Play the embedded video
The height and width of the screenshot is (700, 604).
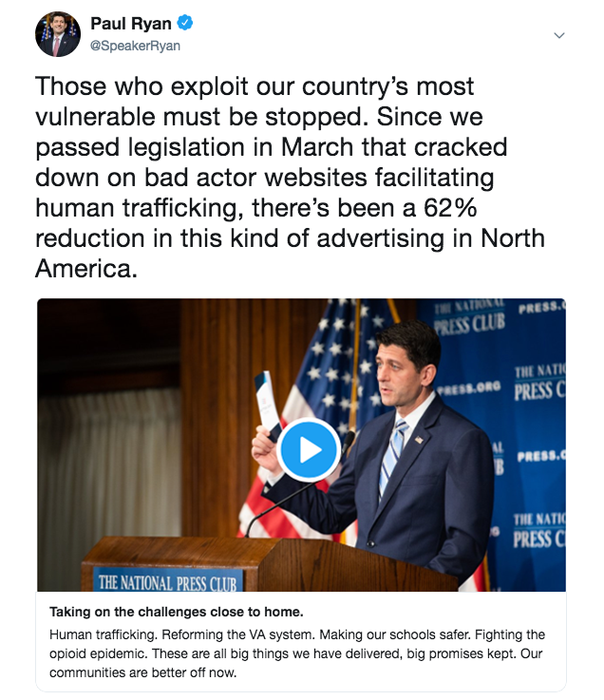click(x=309, y=449)
